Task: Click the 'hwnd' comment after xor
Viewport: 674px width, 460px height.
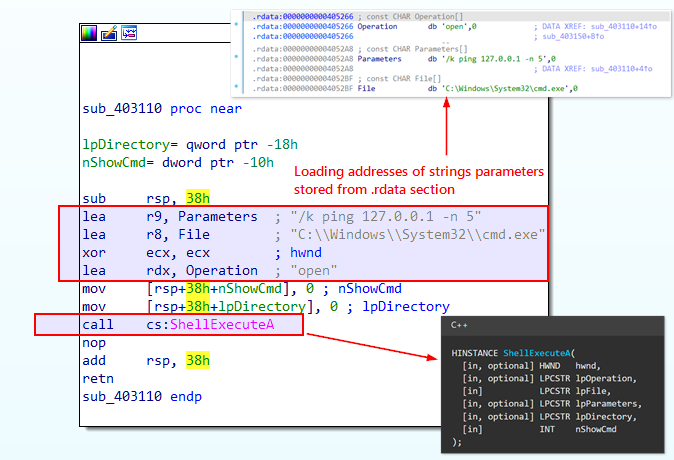Action: (x=306, y=253)
